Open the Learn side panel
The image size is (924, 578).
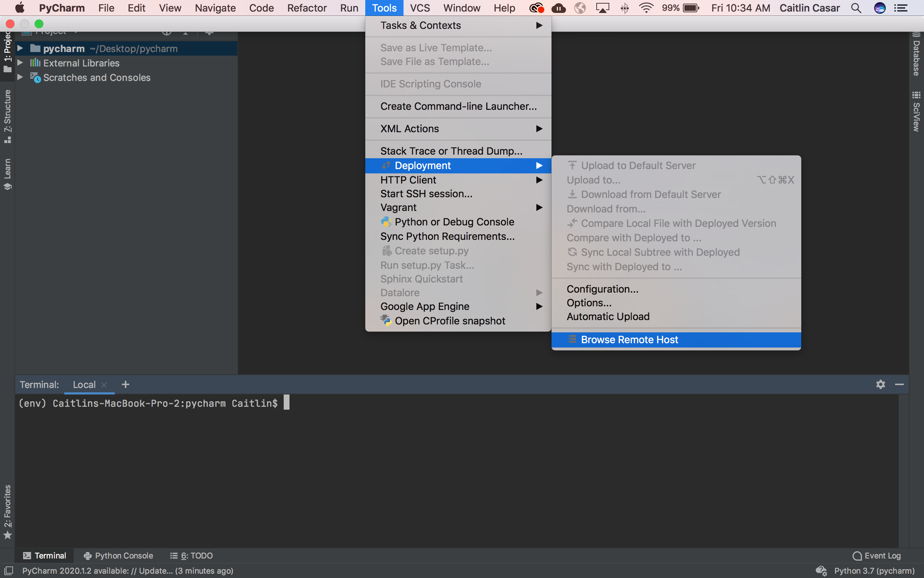[x=8, y=174]
